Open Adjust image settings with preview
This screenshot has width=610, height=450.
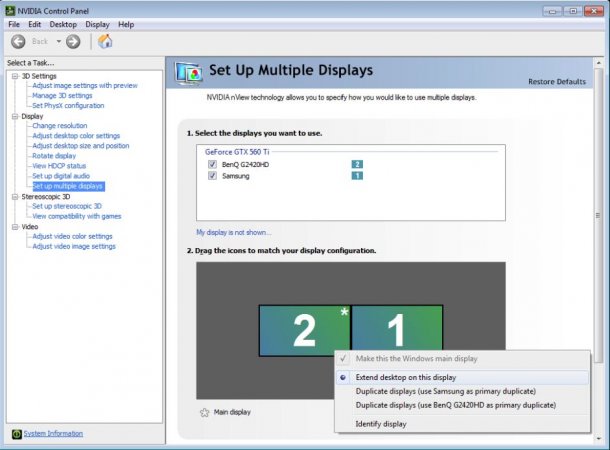click(x=85, y=86)
